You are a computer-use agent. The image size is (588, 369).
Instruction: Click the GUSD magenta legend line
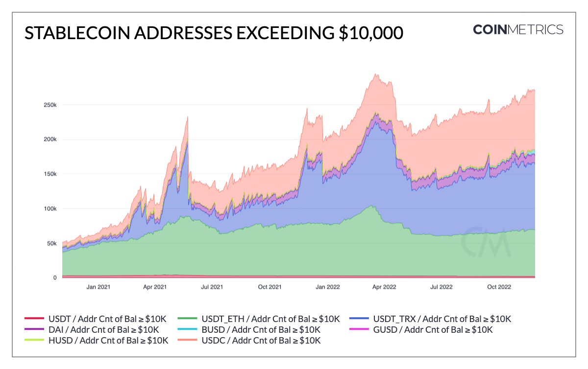click(x=359, y=330)
